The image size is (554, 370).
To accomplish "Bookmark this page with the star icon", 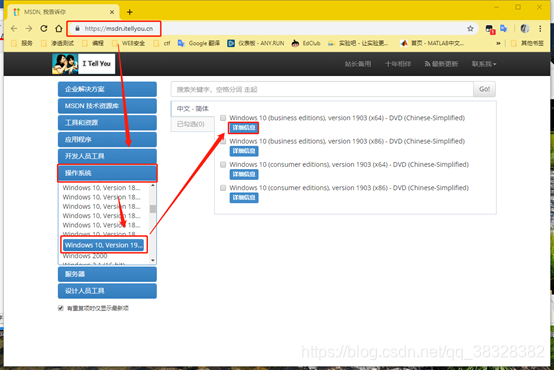I will point(470,29).
